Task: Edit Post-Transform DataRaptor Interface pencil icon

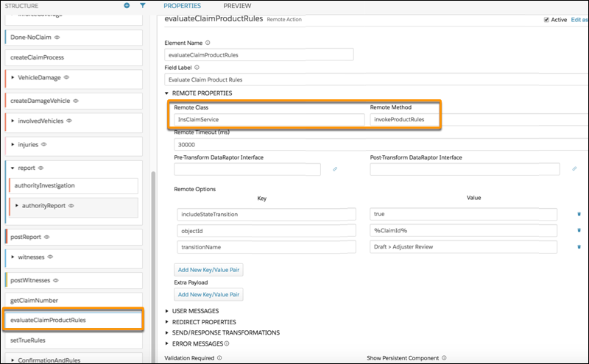Action: pos(574,169)
